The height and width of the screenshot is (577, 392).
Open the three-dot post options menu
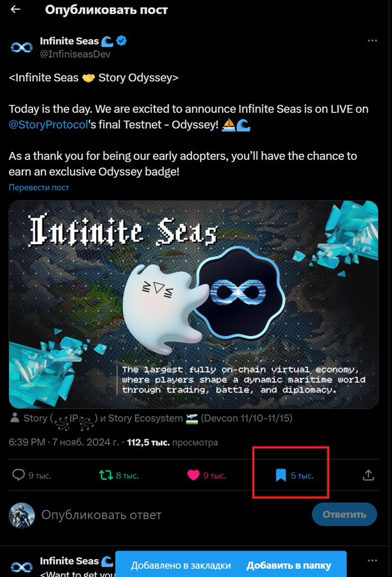click(372, 40)
